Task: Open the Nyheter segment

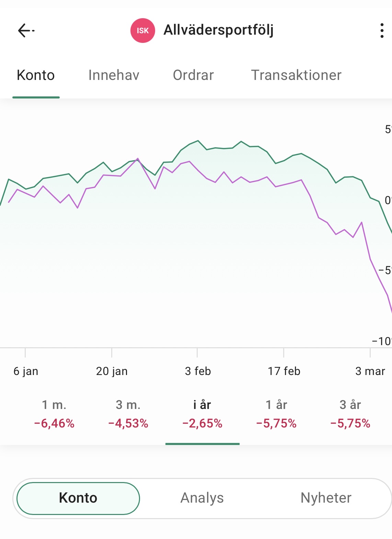Action: 326,498
